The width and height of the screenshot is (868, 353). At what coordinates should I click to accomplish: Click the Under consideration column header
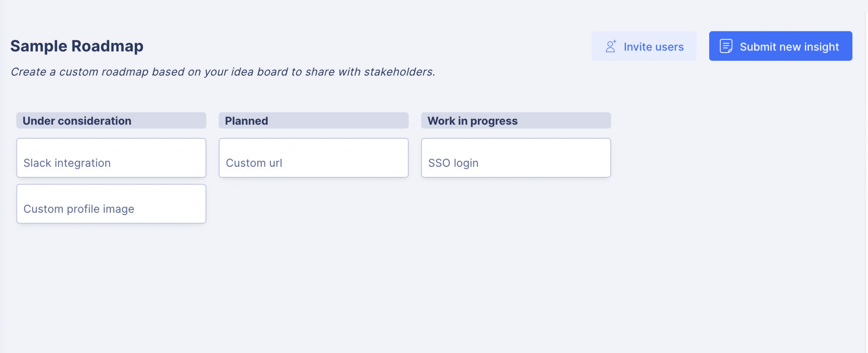(111, 120)
